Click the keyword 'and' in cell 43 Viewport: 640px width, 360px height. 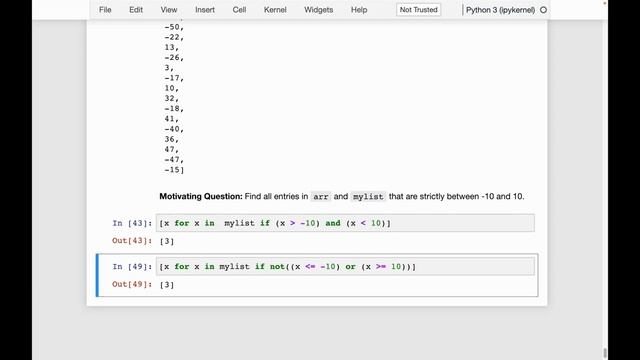point(333,223)
